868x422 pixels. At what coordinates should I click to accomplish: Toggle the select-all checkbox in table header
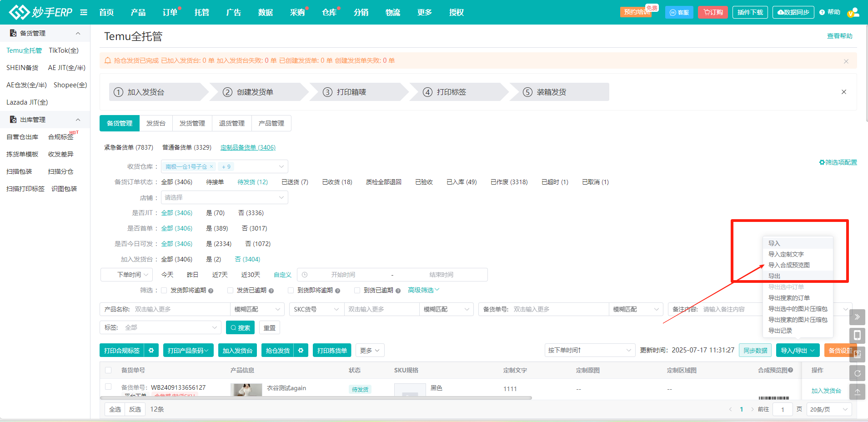(108, 370)
